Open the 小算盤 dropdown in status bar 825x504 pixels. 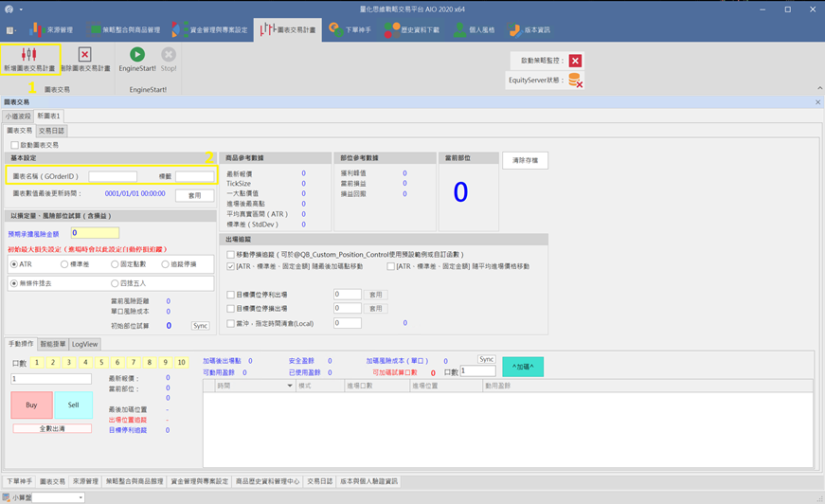tap(81, 497)
